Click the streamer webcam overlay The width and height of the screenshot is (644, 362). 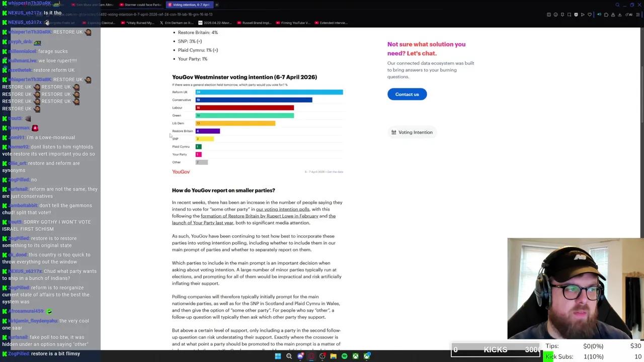click(576, 289)
